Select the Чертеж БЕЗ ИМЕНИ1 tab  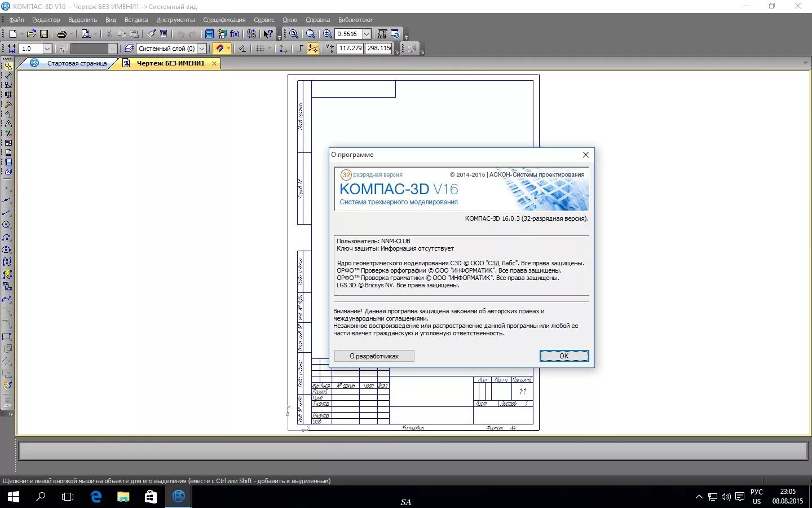point(170,63)
